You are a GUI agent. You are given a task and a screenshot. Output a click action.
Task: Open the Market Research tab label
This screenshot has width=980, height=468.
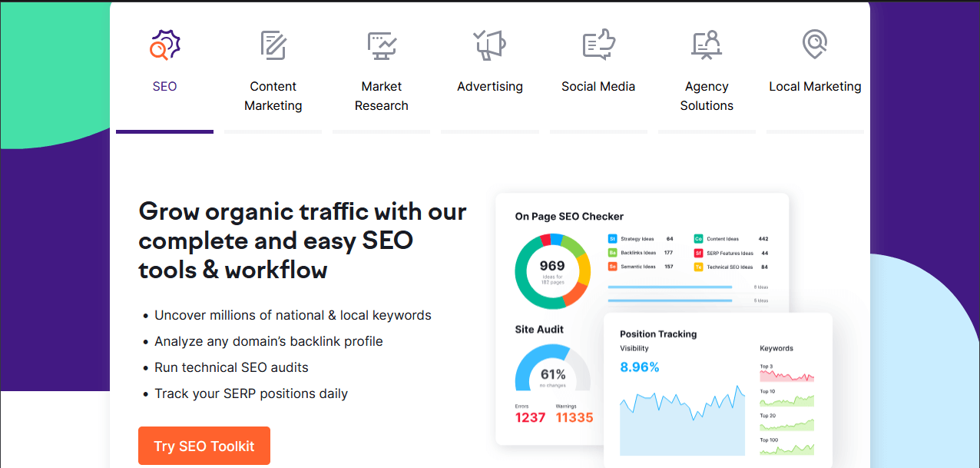(381, 96)
